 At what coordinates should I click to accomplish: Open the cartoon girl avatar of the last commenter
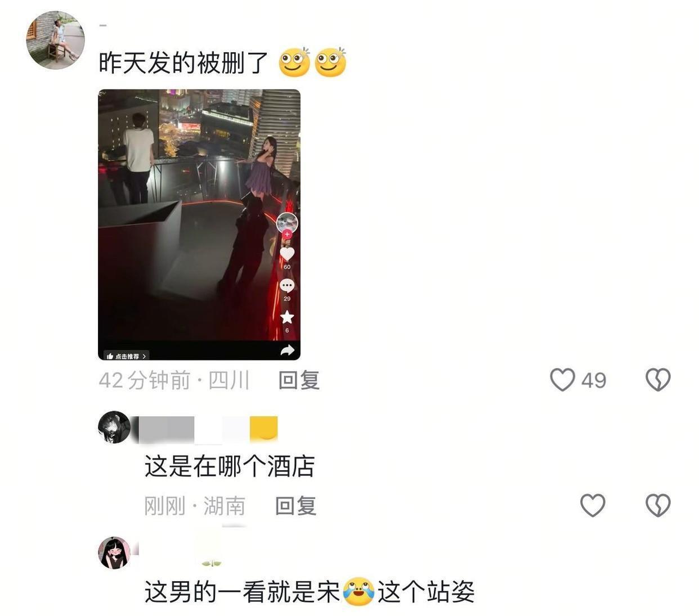(114, 553)
